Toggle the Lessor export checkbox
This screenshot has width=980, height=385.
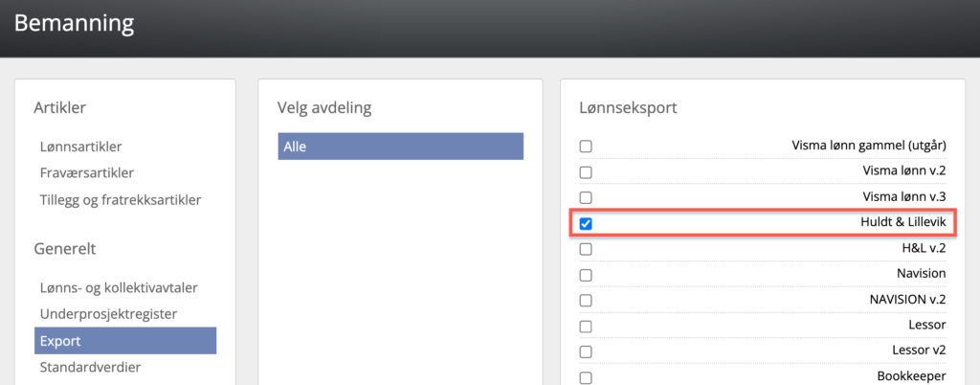(586, 326)
